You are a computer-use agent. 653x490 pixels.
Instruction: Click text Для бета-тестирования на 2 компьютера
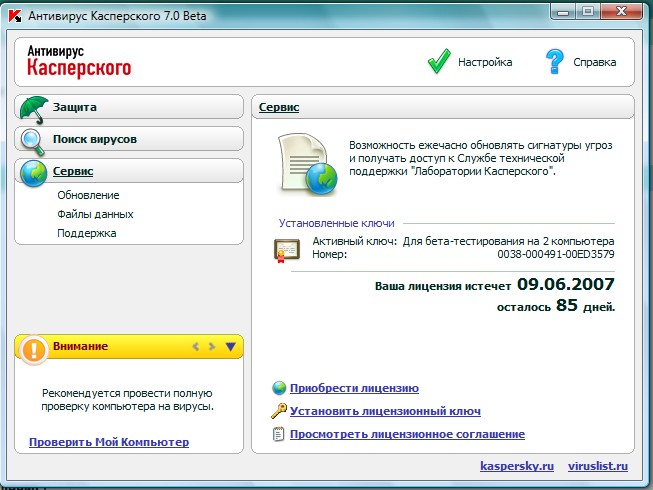pyautogui.click(x=508, y=241)
